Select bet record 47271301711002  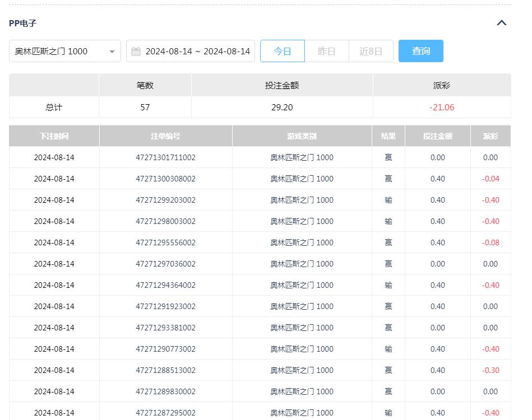pyautogui.click(x=166, y=157)
